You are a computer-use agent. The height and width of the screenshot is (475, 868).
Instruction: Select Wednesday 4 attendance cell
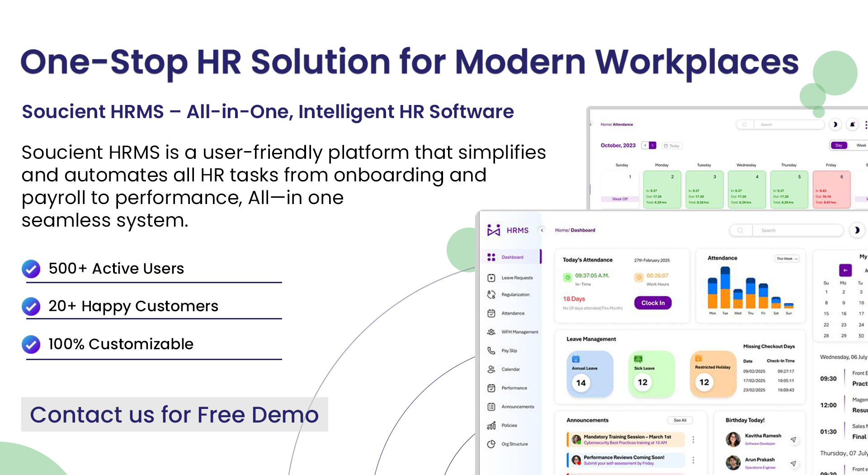pyautogui.click(x=746, y=190)
